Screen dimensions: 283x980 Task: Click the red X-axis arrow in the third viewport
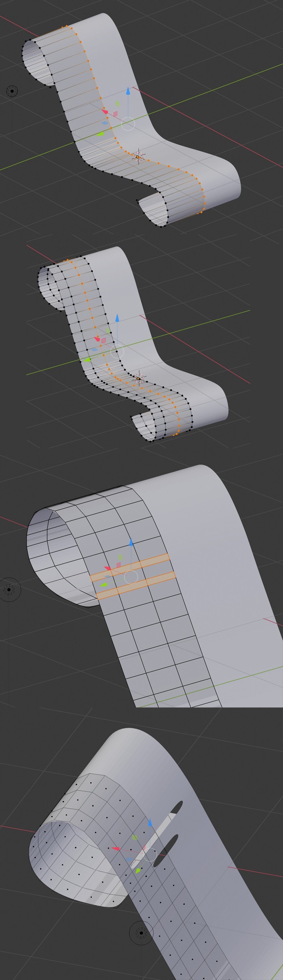pos(108,568)
